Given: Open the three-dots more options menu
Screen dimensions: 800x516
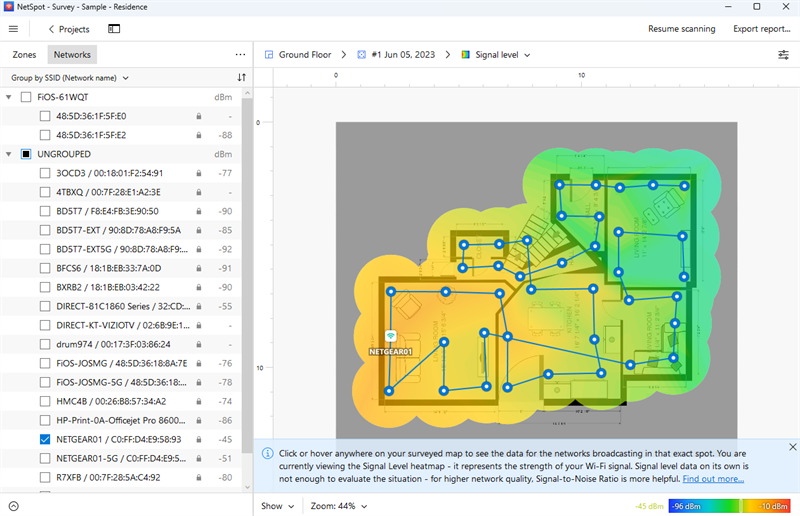Looking at the screenshot, I should [x=240, y=55].
